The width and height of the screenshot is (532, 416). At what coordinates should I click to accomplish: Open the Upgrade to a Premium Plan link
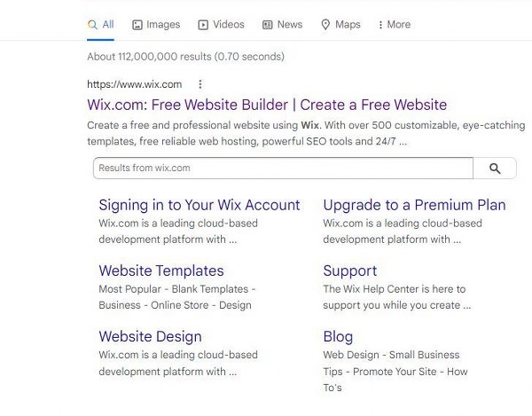click(x=414, y=205)
